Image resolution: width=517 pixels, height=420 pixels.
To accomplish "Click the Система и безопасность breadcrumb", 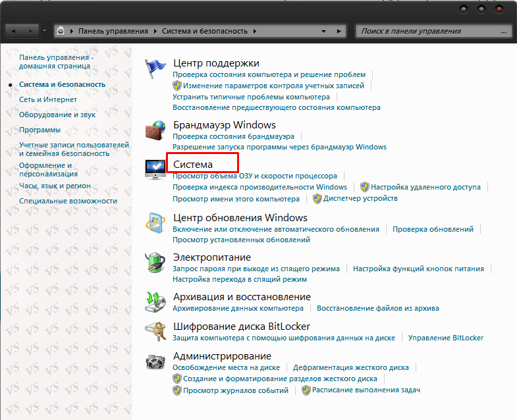I will coord(204,31).
